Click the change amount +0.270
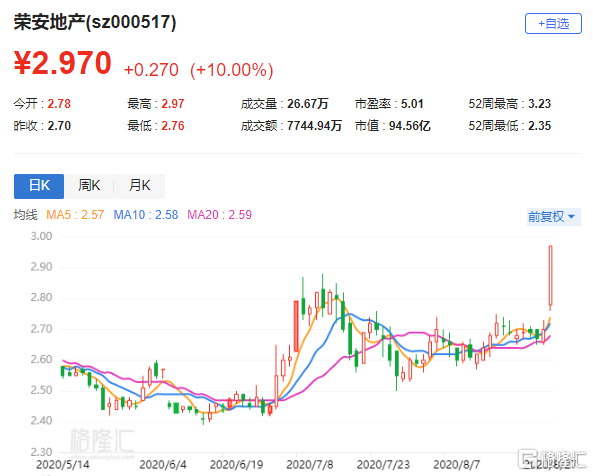Image resolution: width=593 pixels, height=476 pixels. point(151,70)
